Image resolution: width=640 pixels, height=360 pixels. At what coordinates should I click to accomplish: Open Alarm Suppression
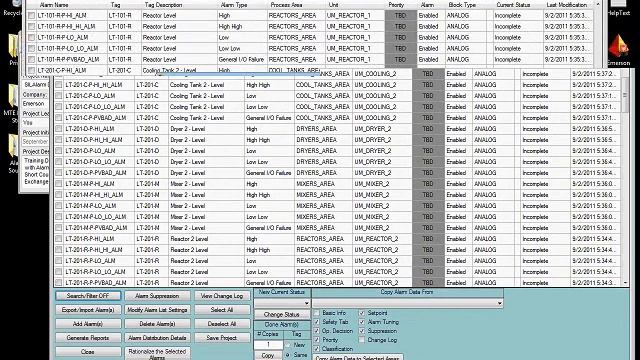[157, 296]
